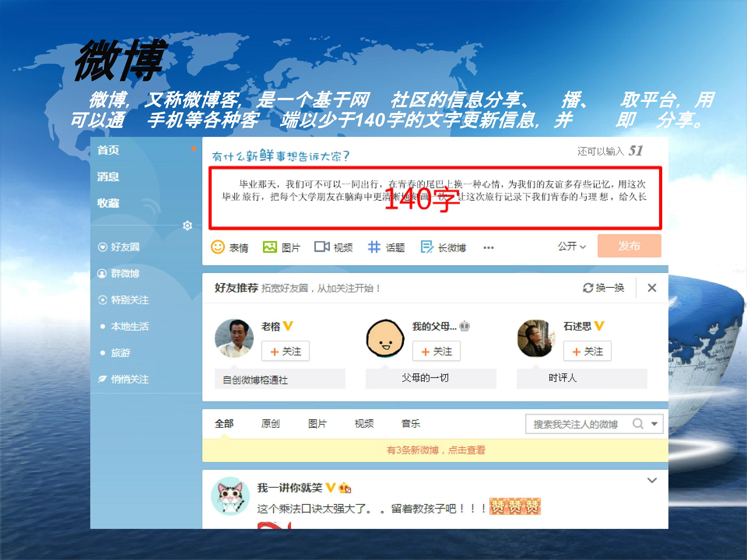Click the 我的父母... user name
This screenshot has height=560, width=747.
[x=434, y=326]
